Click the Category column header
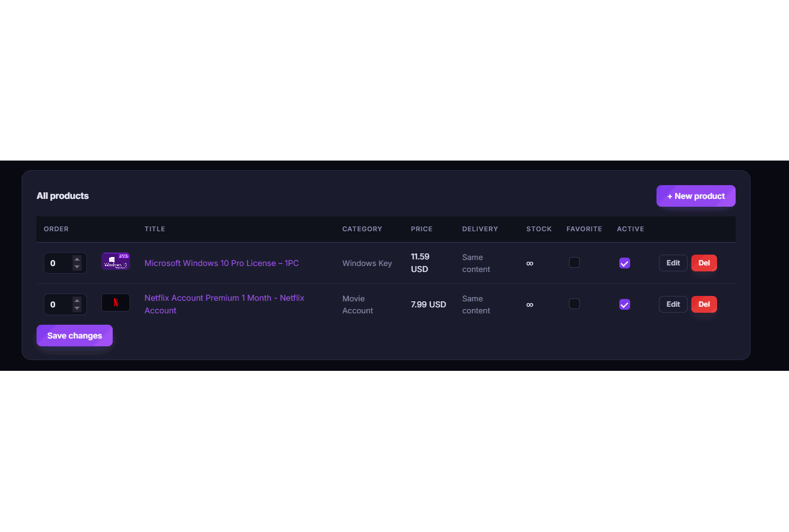Viewport: 789px width, 532px height. click(x=362, y=229)
